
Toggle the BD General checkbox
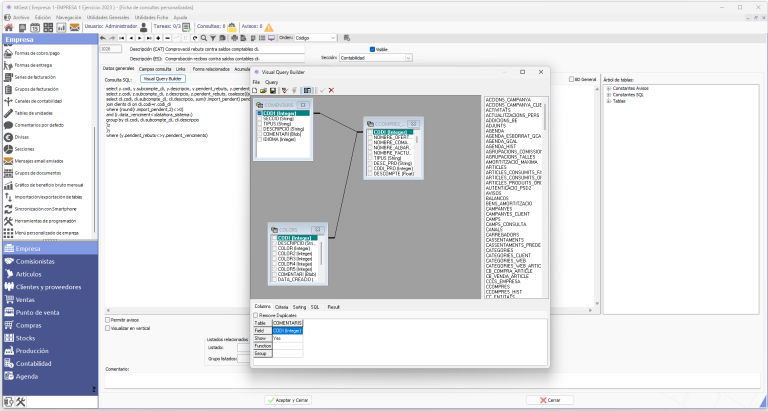pyautogui.click(x=571, y=79)
